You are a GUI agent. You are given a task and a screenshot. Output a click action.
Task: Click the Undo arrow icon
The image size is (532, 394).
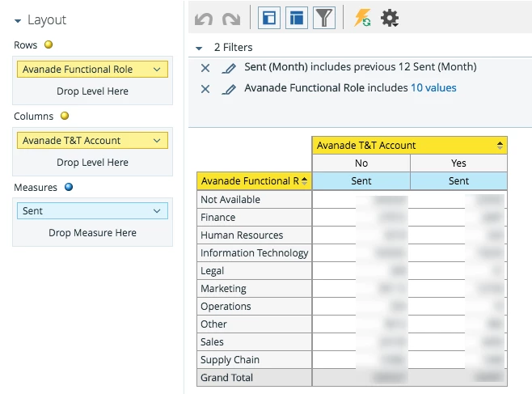coord(204,19)
